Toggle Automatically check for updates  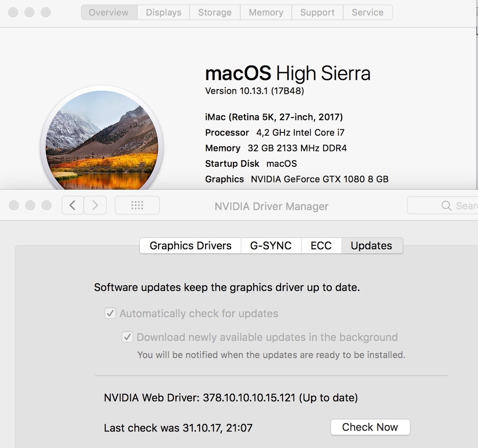click(110, 313)
